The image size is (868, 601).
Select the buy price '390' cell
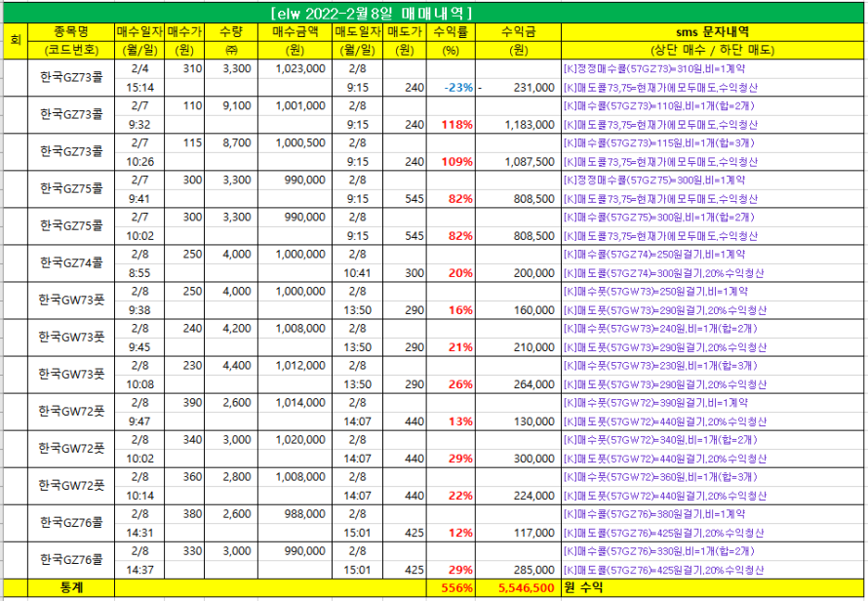(184, 403)
